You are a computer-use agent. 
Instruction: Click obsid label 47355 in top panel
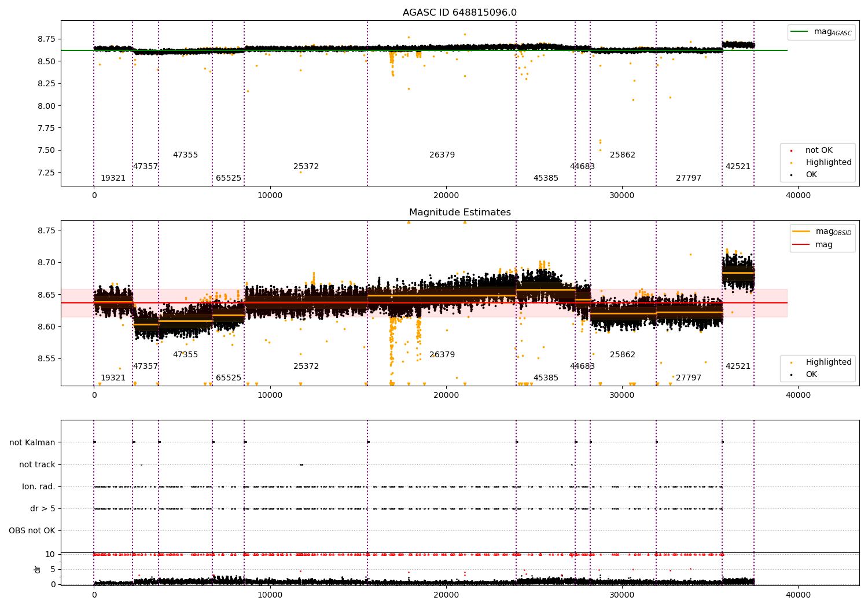[185, 155]
